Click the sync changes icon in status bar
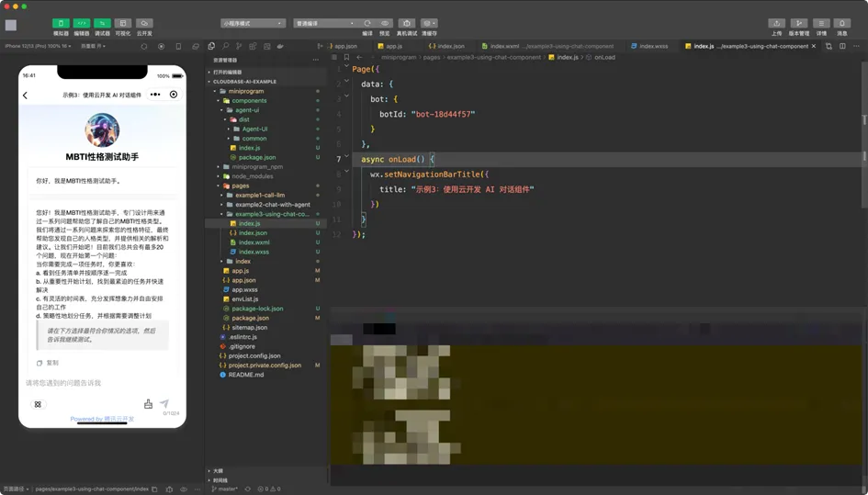Screen dimensions: 868x495 pyautogui.click(x=247, y=489)
